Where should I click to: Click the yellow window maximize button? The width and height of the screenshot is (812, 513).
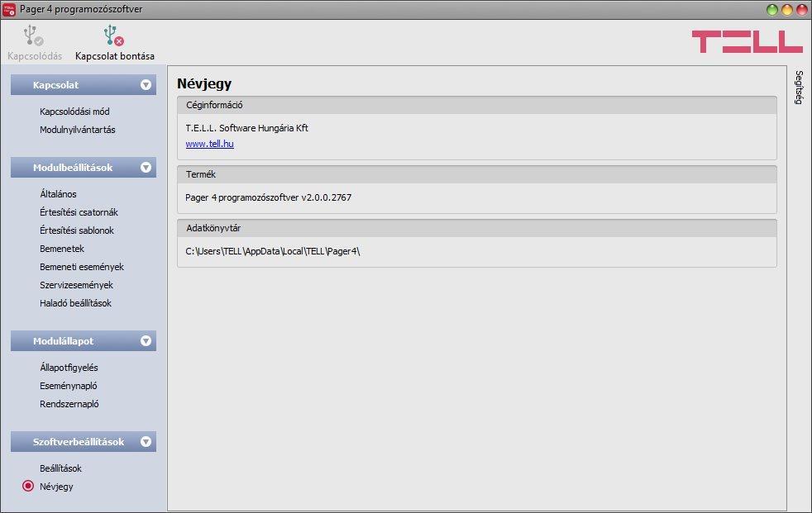pyautogui.click(x=787, y=9)
